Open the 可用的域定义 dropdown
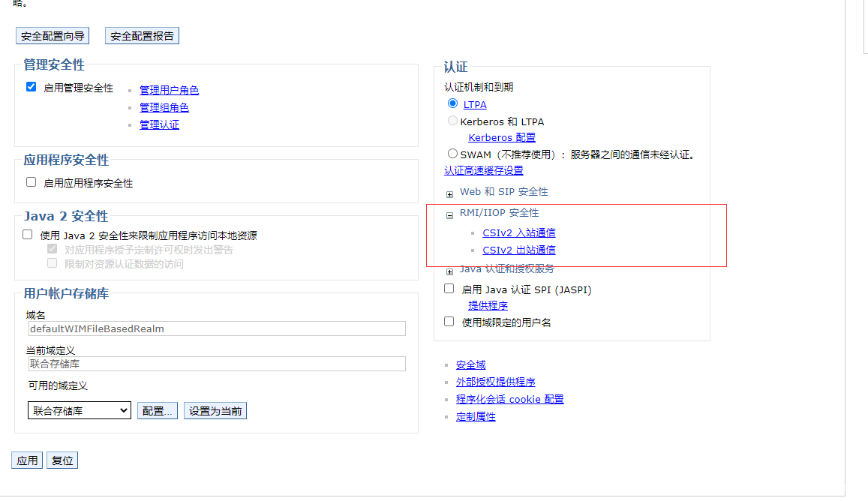 (x=79, y=411)
